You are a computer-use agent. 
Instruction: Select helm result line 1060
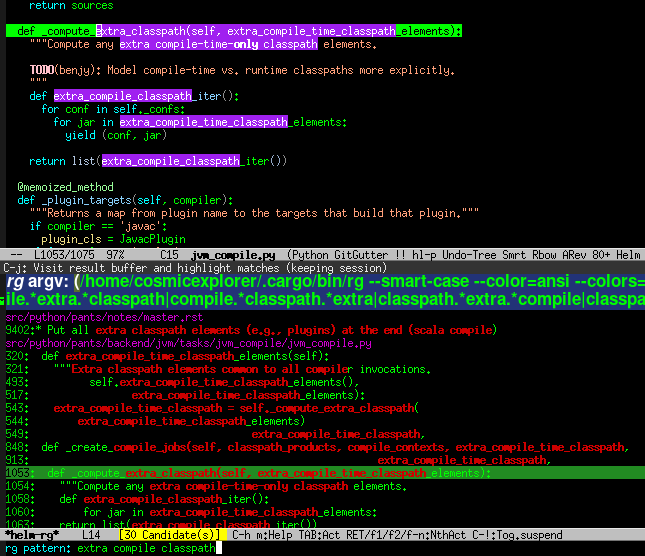(191, 512)
